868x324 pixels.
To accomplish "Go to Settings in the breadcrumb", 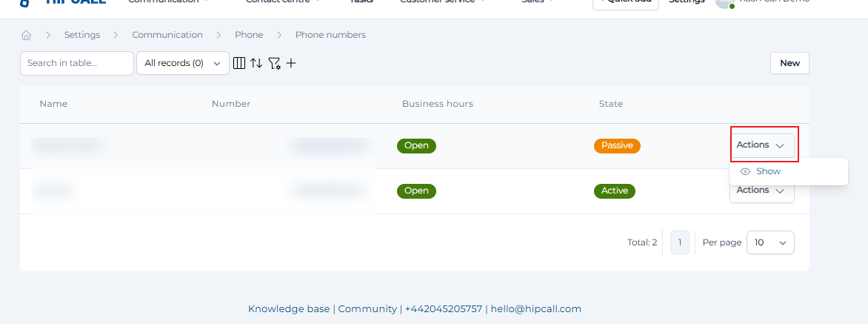I will pyautogui.click(x=81, y=35).
